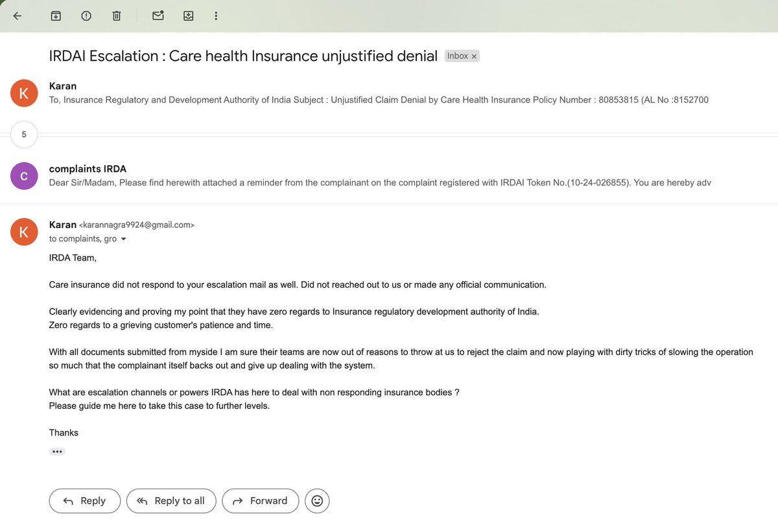Viewport: 778px width, 532px height.
Task: Click the 'to complaints, gro' recipient text
Action: click(83, 239)
